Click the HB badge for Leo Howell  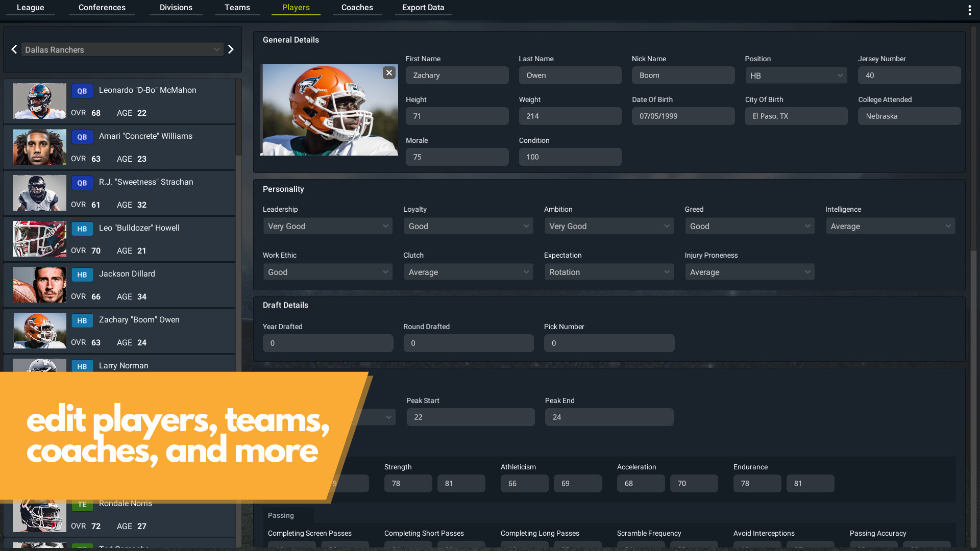pyautogui.click(x=82, y=229)
